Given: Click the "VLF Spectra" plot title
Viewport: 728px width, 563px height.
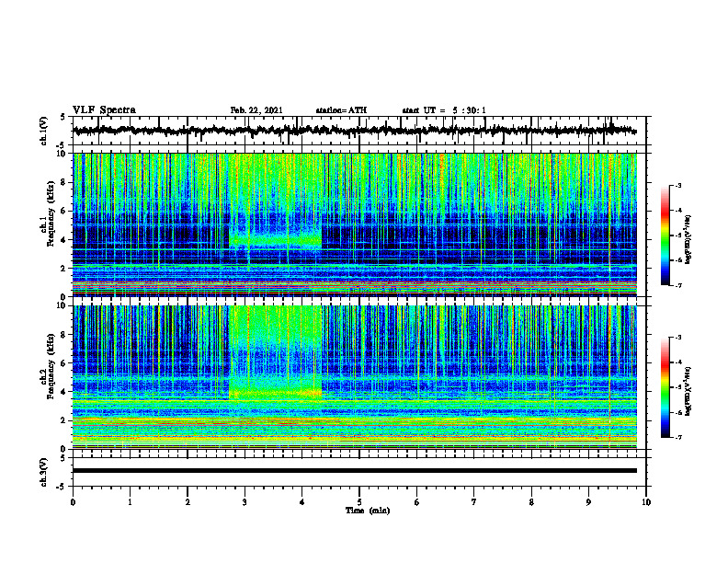Looking at the screenshot, I should click(x=104, y=110).
